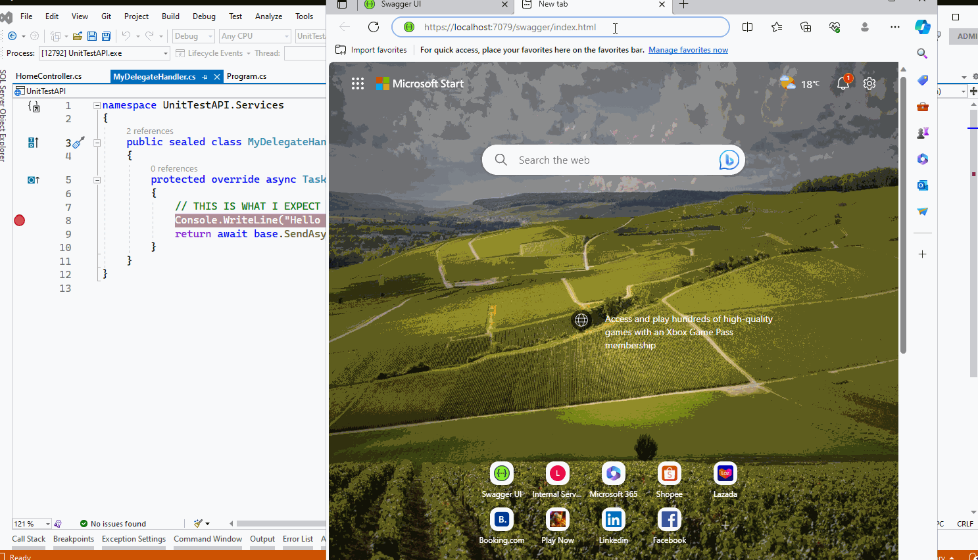
Task: Click Import favorites on the favorites bar
Action: (x=371, y=50)
